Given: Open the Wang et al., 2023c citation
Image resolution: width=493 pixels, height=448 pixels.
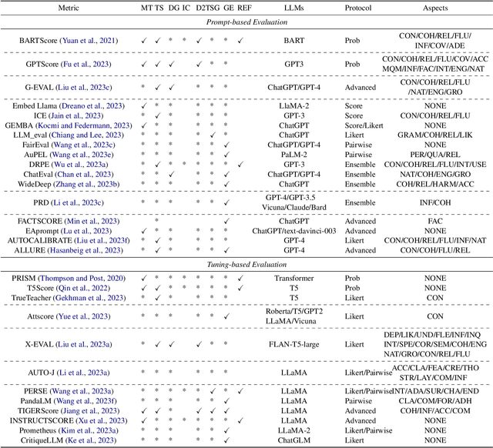Looking at the screenshot, I should point(83,145).
